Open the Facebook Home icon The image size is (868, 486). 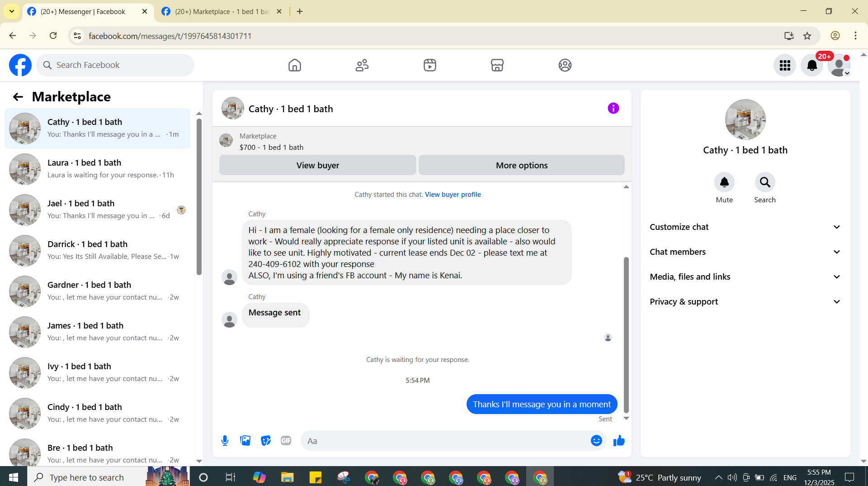point(294,65)
